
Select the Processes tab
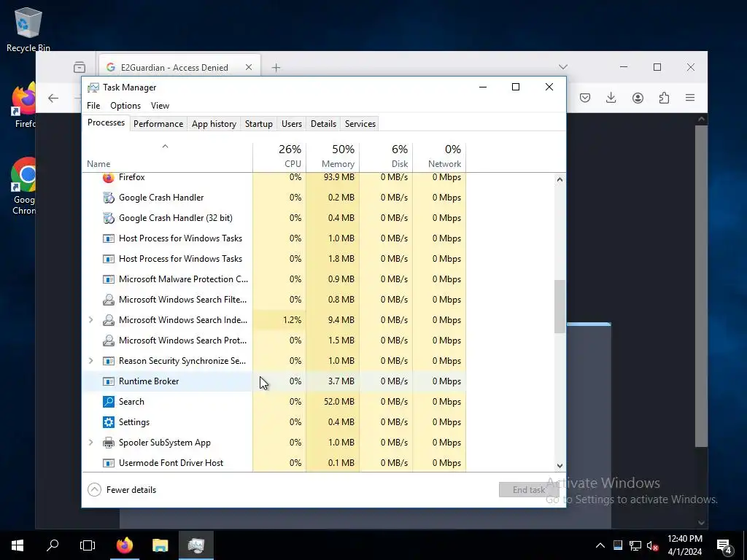[106, 122]
